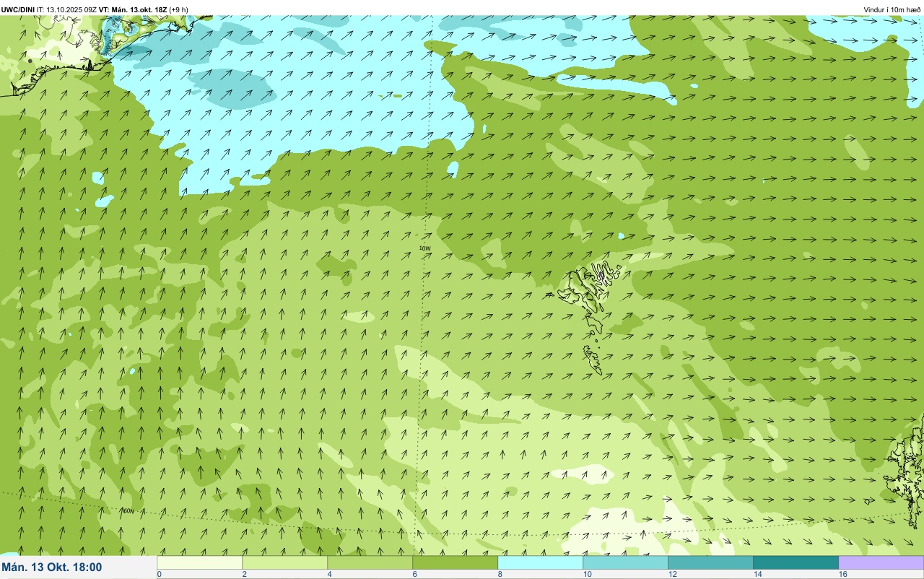Click the legend value '4'
This screenshot has height=579, width=924.
pyautogui.click(x=329, y=574)
